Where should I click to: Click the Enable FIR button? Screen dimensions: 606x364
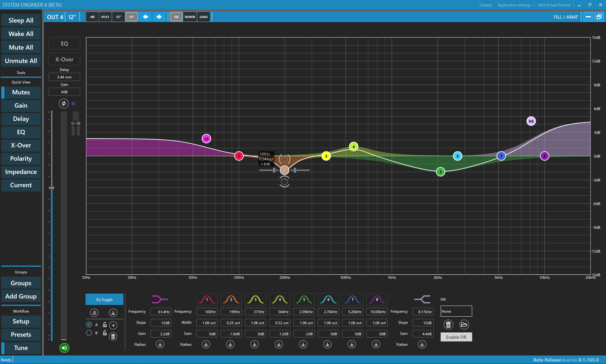click(x=456, y=337)
